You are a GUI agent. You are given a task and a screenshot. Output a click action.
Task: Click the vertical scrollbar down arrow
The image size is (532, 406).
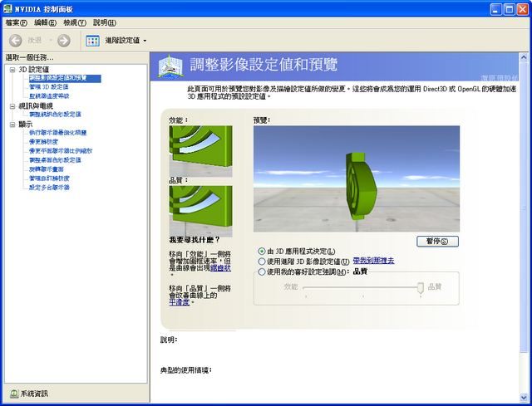point(524,398)
